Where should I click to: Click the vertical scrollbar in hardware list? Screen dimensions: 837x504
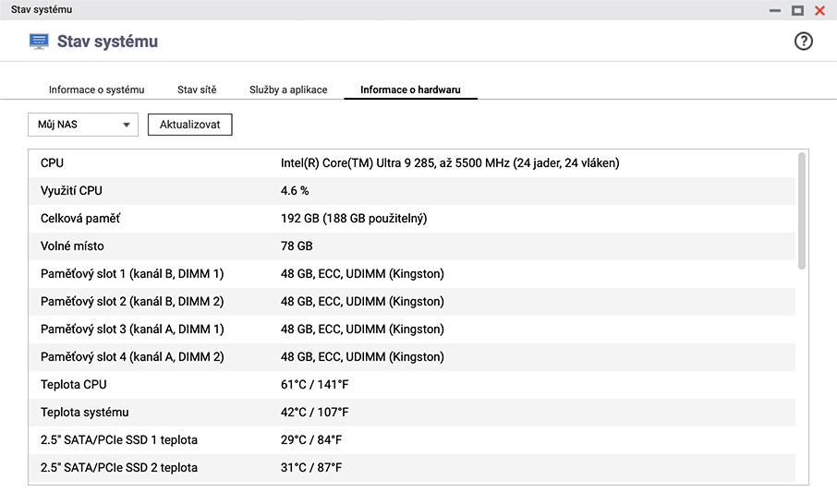(x=801, y=210)
